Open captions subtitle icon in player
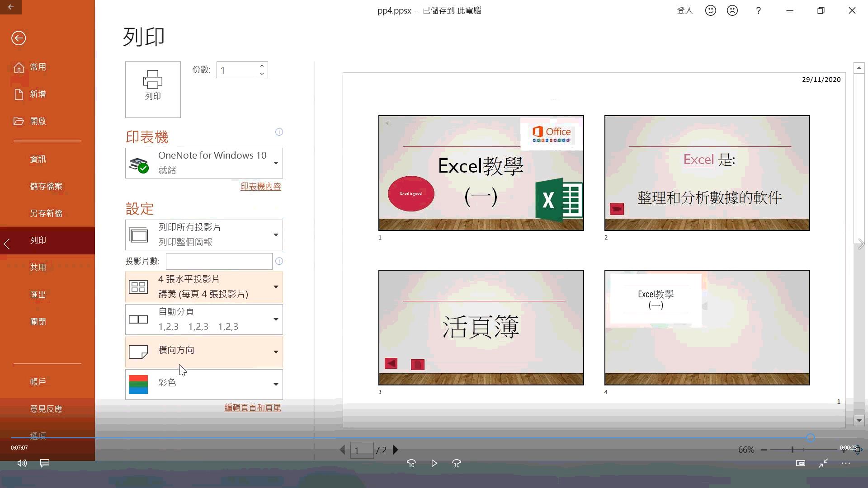 tap(44, 463)
